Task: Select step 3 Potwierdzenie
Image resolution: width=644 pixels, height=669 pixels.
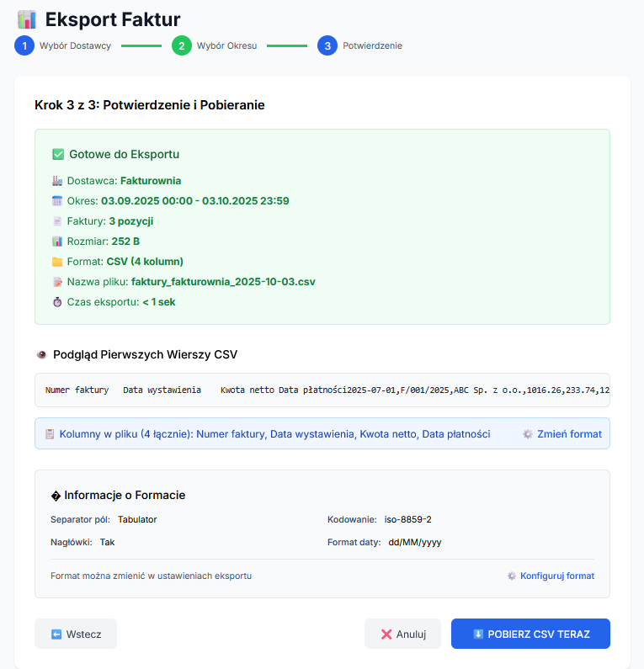Action: coord(327,45)
